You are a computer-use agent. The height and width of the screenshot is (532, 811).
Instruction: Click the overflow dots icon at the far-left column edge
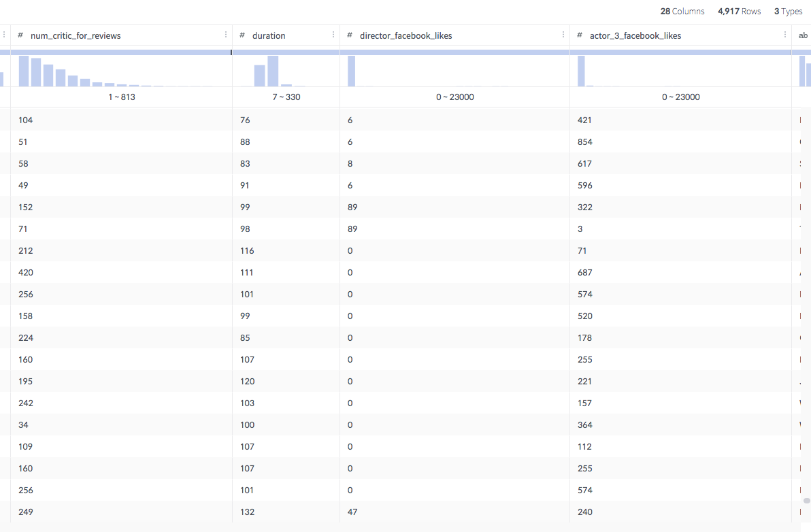tap(3, 35)
